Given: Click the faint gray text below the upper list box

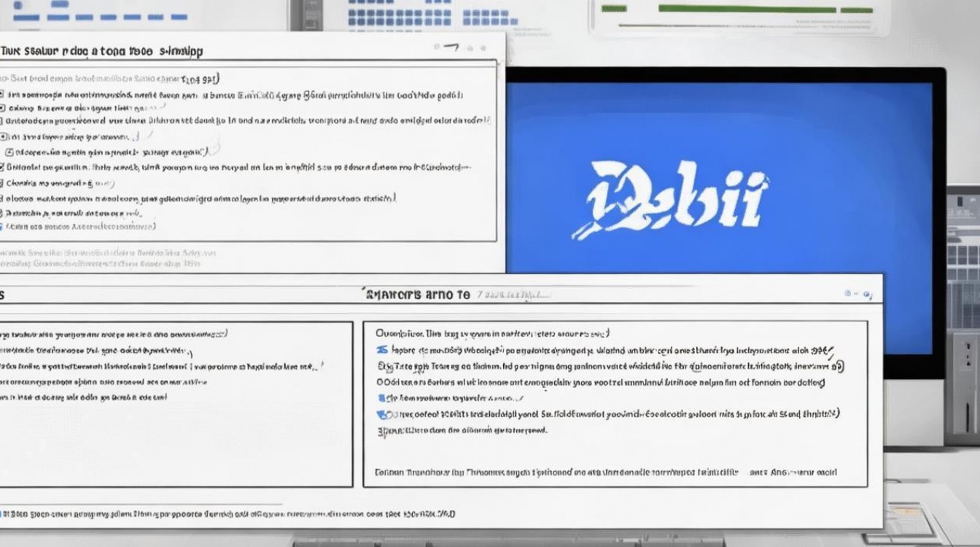Looking at the screenshot, I should pos(100,258).
